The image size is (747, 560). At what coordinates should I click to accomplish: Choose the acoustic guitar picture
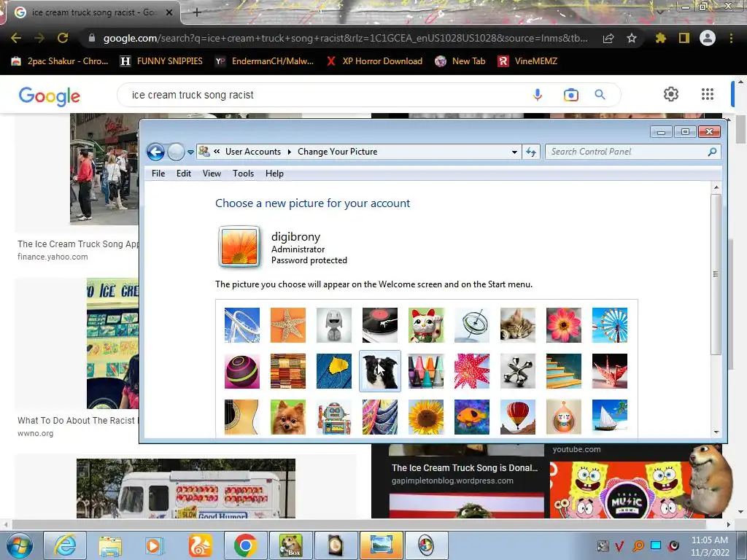coord(242,416)
